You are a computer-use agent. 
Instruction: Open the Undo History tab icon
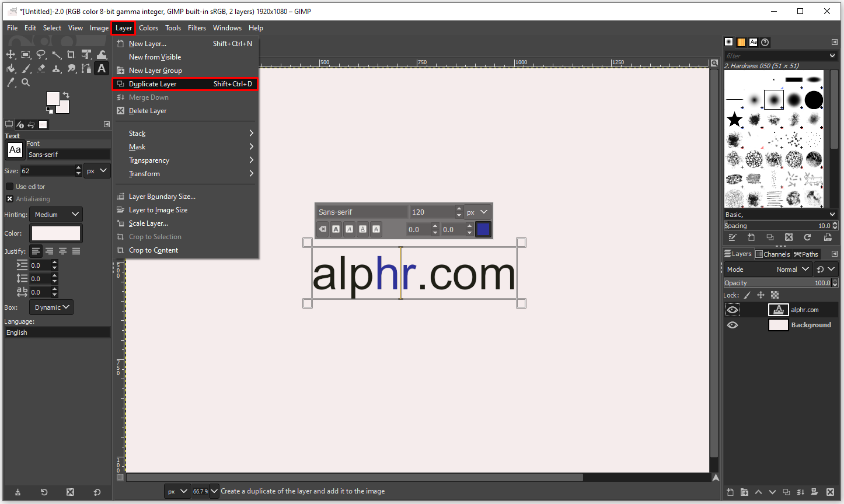coord(31,124)
